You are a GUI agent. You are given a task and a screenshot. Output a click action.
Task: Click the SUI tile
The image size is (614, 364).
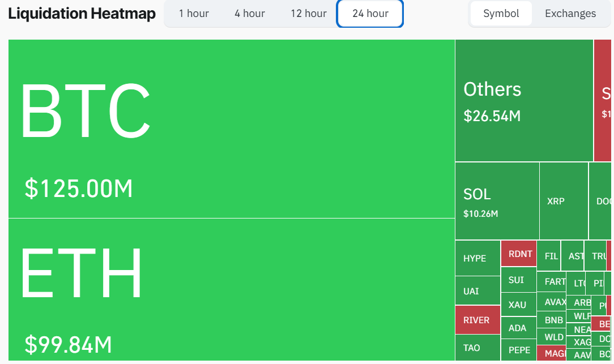tap(518, 280)
